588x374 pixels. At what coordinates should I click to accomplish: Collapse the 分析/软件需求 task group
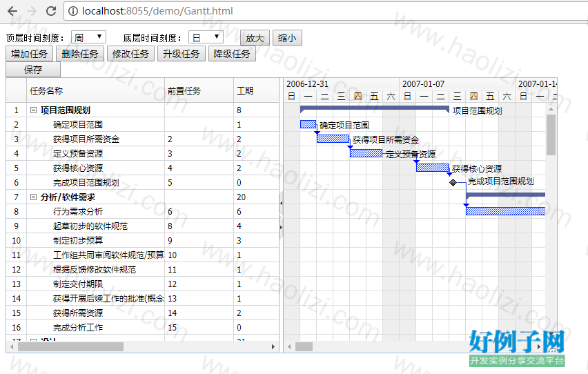(x=33, y=197)
